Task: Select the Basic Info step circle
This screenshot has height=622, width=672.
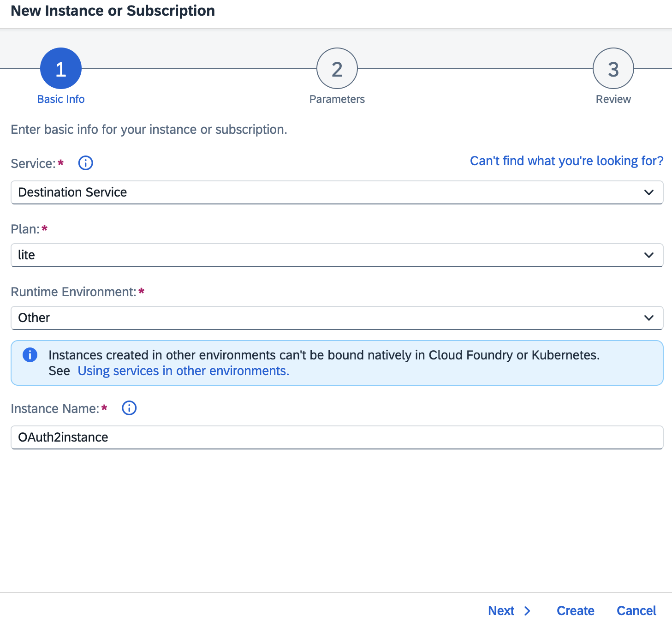Action: click(x=60, y=68)
